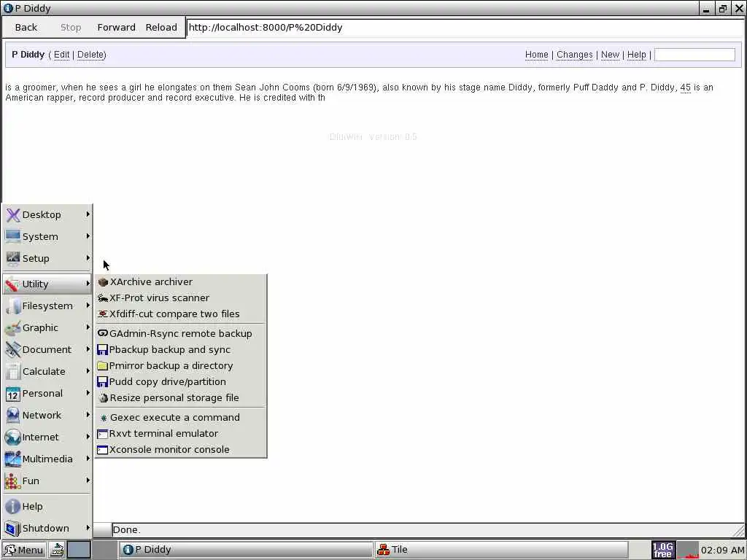The width and height of the screenshot is (747, 560).
Task: Click the Pmirror folder icon
Action: 102,366
